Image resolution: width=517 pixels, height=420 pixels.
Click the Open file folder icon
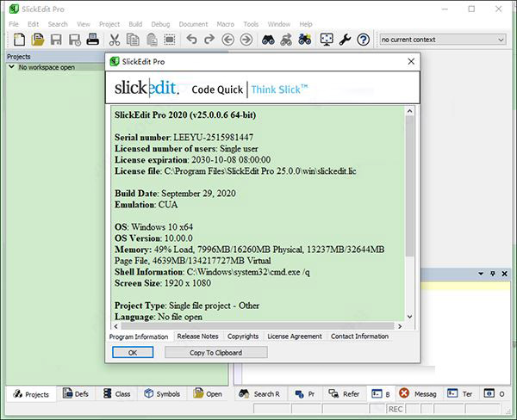[x=38, y=40]
